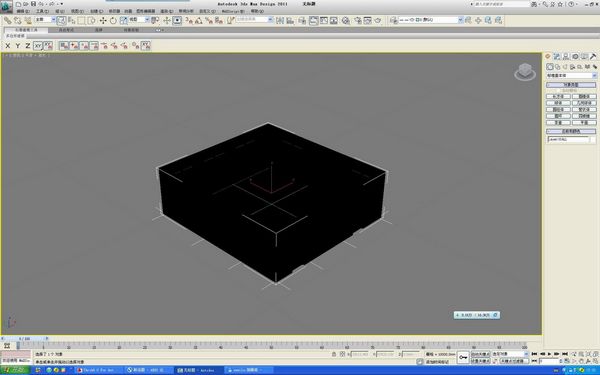The width and height of the screenshot is (600, 375).
Task: Click the Box primitive button
Action: [x=558, y=96]
